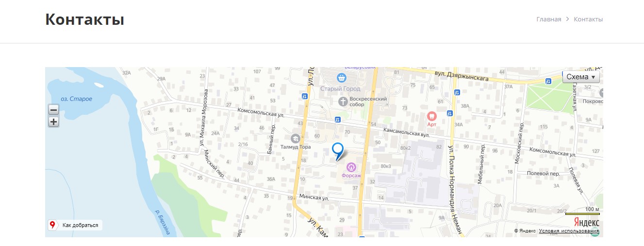This screenshot has width=644, height=246.
Task: Click house number 2/16 on the map
Action: click(x=243, y=144)
